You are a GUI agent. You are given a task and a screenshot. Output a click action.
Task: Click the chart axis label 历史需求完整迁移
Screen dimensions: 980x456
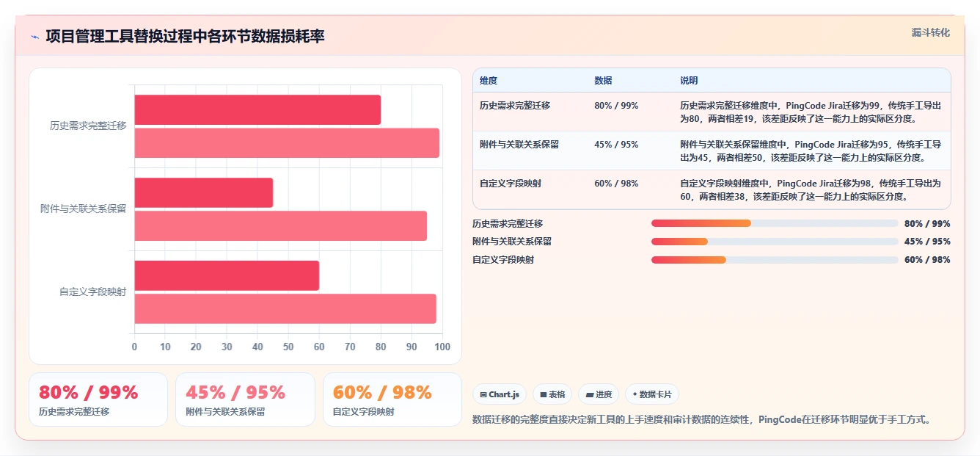pyautogui.click(x=88, y=126)
